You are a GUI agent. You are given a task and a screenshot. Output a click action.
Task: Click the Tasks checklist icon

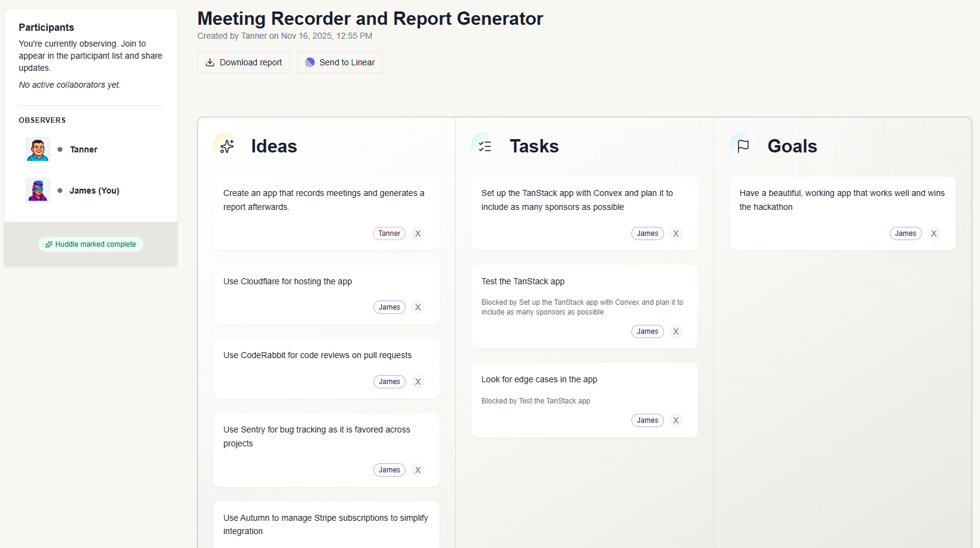pos(485,146)
